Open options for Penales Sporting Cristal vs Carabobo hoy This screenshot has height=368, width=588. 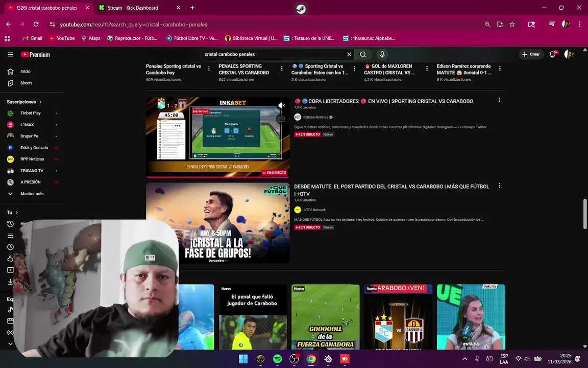tap(209, 68)
